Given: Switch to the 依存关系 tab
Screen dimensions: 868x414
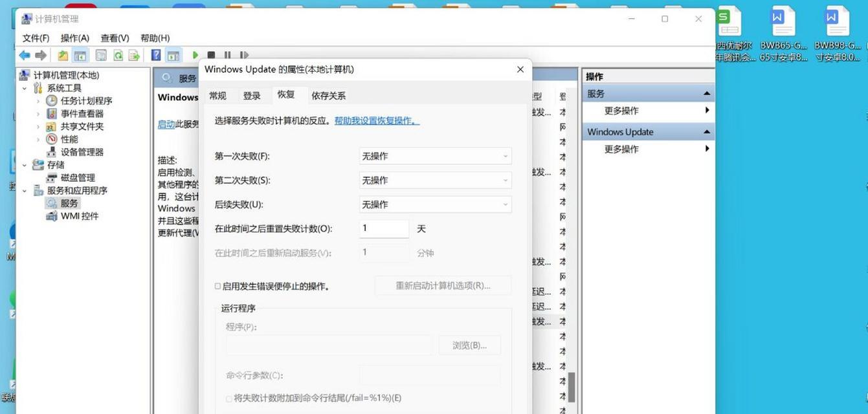Looking at the screenshot, I should click(x=328, y=96).
